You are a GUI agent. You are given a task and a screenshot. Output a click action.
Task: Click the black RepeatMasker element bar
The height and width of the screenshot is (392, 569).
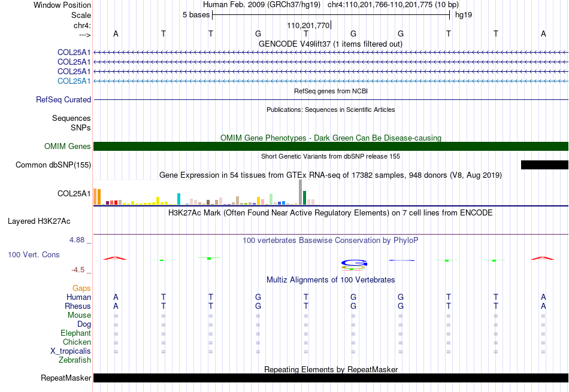[x=331, y=378]
